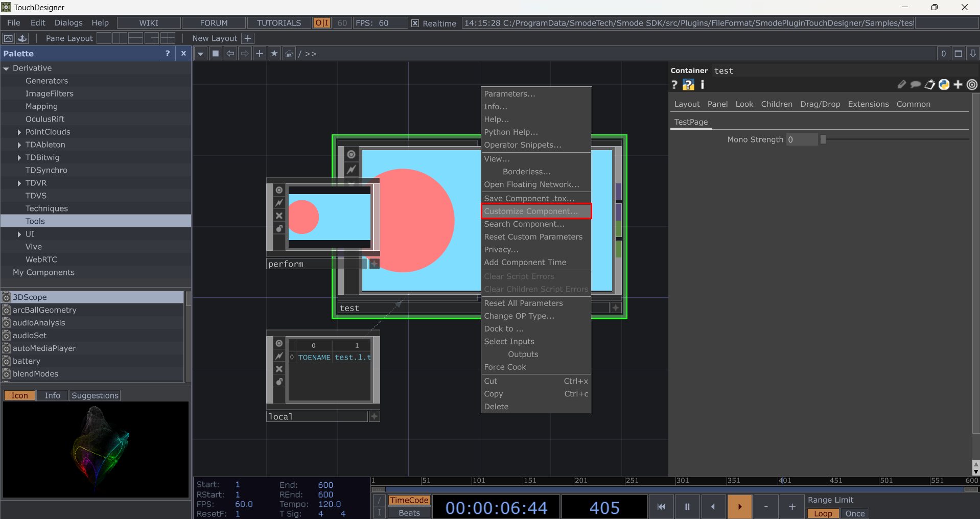
Task: Switch to the Extensions parameter tab
Action: 868,104
